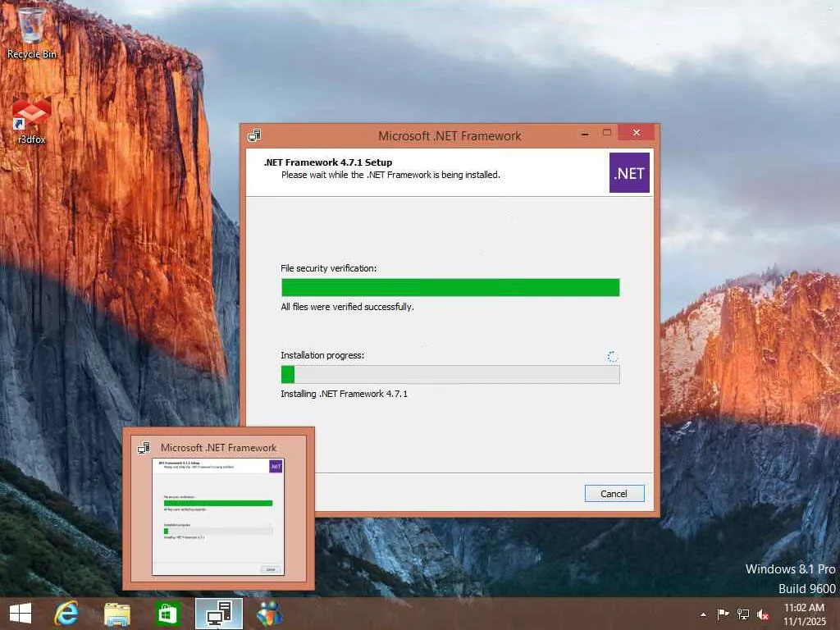The height and width of the screenshot is (630, 840).
Task: Cancel the .NET Framework installation
Action: [x=614, y=493]
